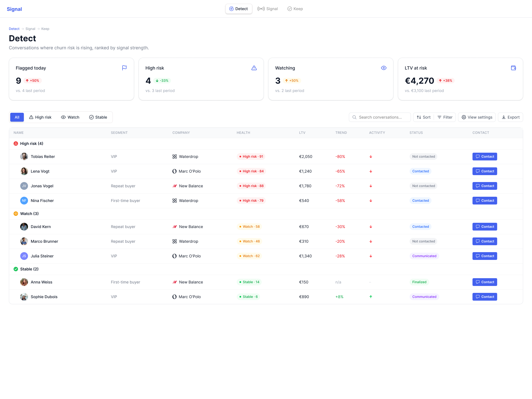The width and height of the screenshot is (532, 399).
Task: Click the HEALTH column header
Action: pyautogui.click(x=243, y=133)
